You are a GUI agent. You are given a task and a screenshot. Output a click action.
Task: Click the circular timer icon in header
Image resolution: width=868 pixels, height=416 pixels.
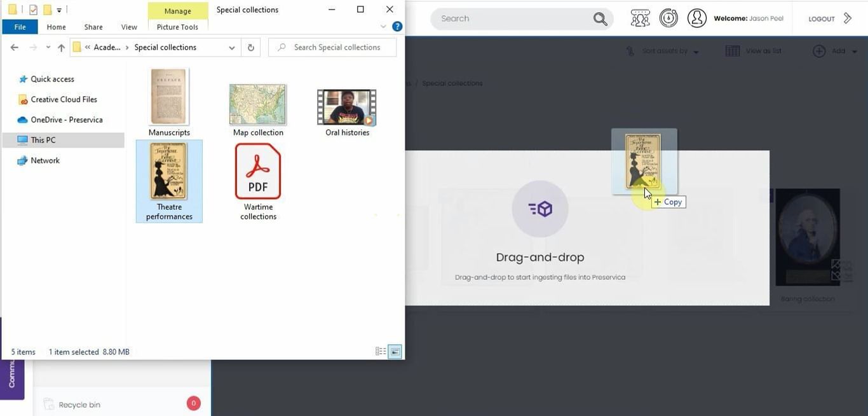coord(668,18)
